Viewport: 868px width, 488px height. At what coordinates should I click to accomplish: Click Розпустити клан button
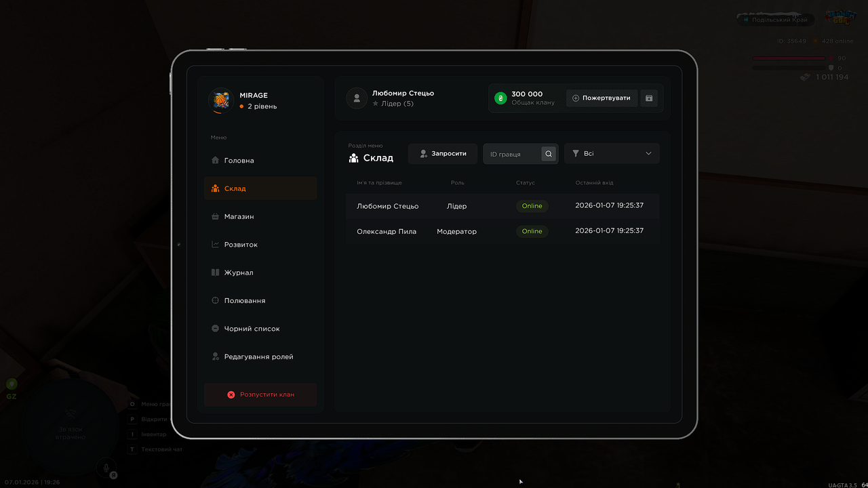(x=260, y=394)
